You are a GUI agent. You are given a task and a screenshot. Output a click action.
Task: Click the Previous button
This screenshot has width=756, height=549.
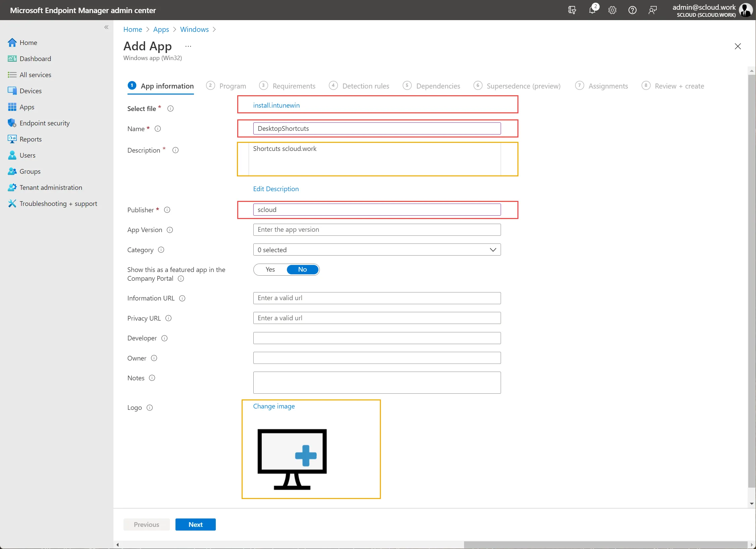(147, 525)
